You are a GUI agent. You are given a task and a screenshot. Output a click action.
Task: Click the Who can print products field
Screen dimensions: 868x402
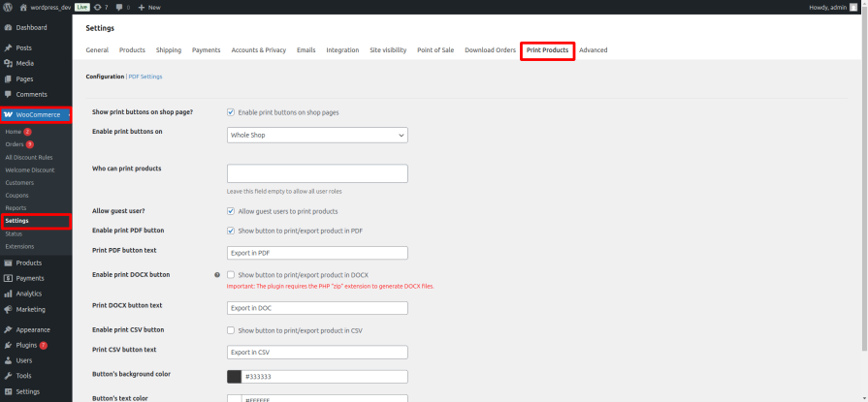(x=317, y=173)
